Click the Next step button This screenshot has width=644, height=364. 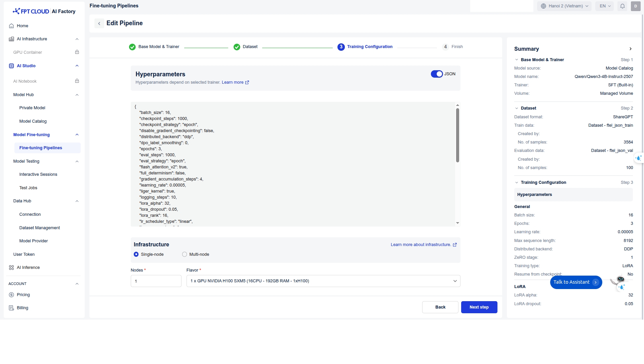coord(479,307)
